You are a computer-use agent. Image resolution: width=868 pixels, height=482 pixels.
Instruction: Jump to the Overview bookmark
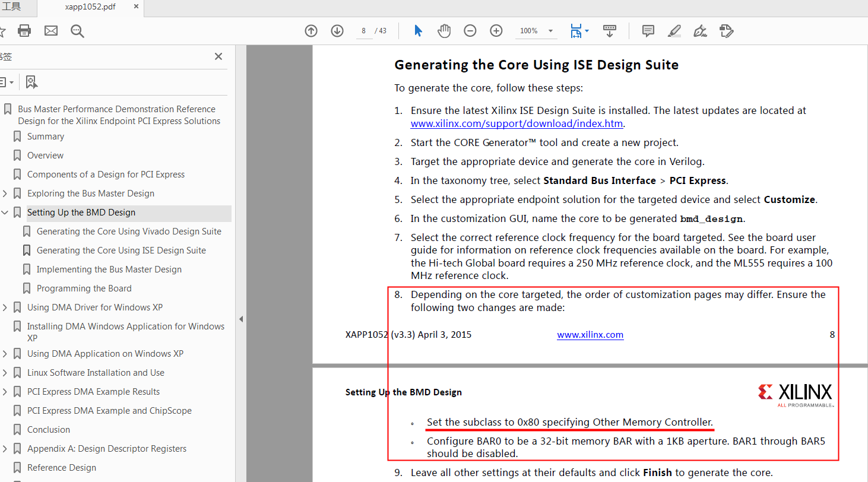point(45,156)
